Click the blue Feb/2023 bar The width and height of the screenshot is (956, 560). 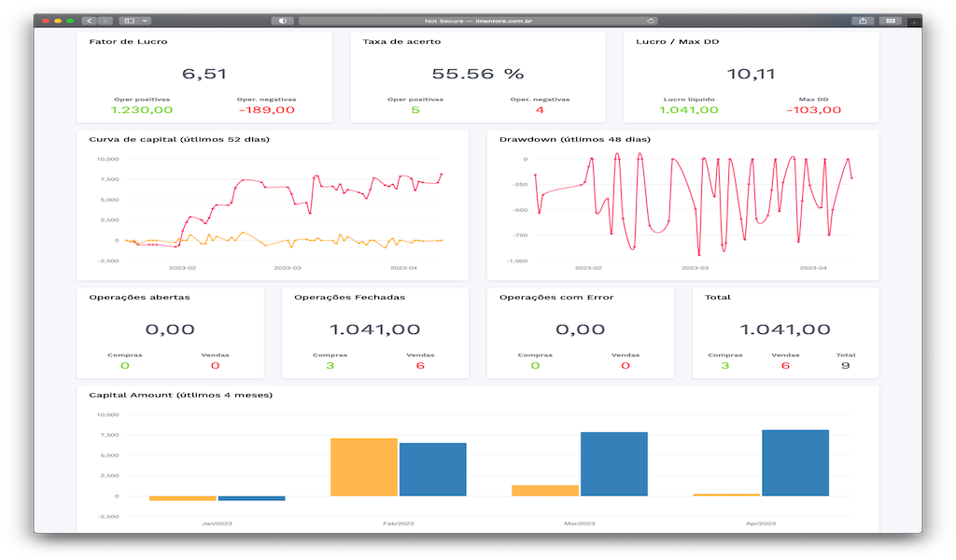(x=433, y=469)
